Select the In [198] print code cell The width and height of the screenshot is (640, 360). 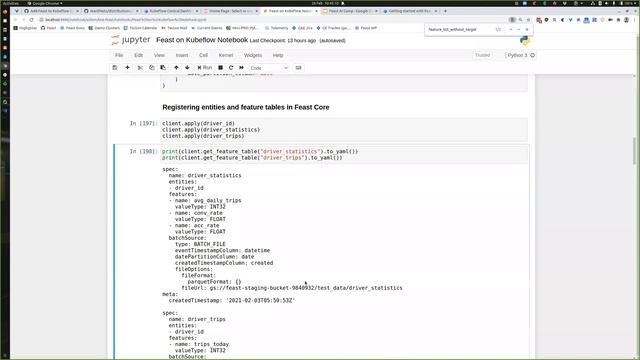click(x=344, y=154)
